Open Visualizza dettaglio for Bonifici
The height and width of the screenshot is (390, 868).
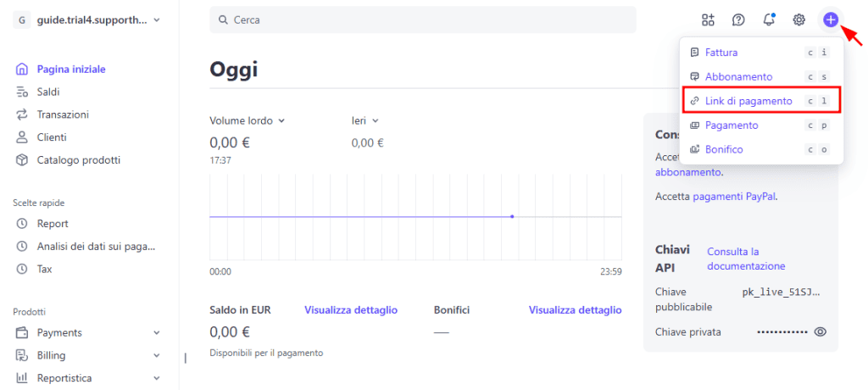[x=576, y=310]
